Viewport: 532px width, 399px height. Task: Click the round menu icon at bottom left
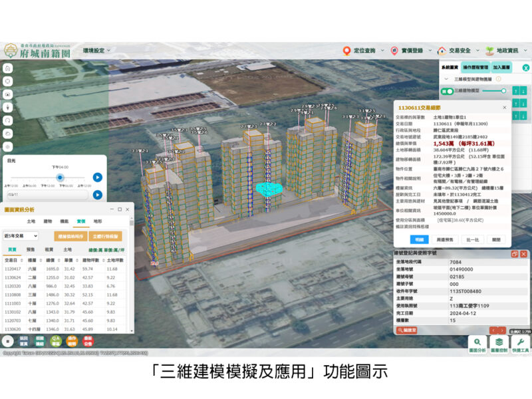7,341
